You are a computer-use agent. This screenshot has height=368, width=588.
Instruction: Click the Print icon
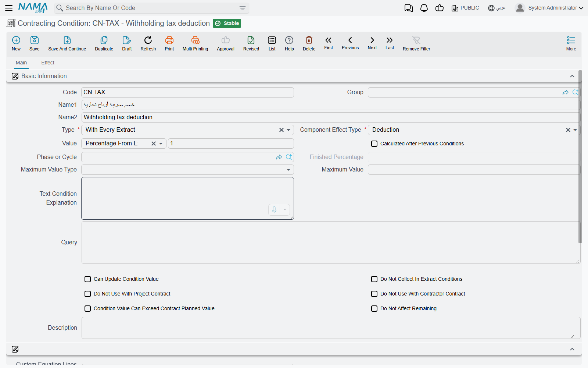click(169, 40)
